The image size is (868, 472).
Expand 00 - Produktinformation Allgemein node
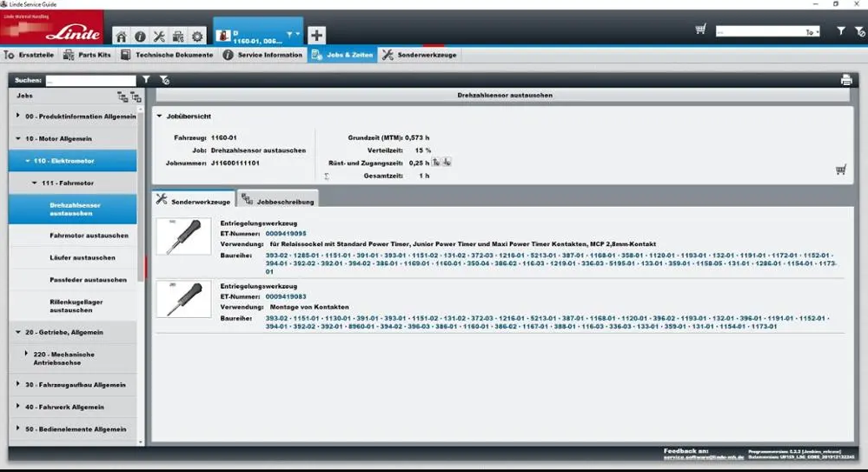coord(18,116)
